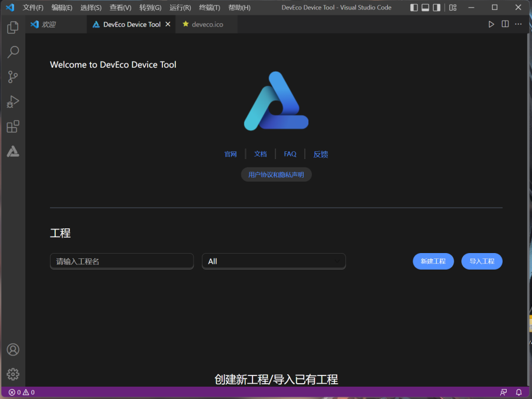Focus the 请输入工程名 input field
The image size is (532, 399).
[x=122, y=261]
